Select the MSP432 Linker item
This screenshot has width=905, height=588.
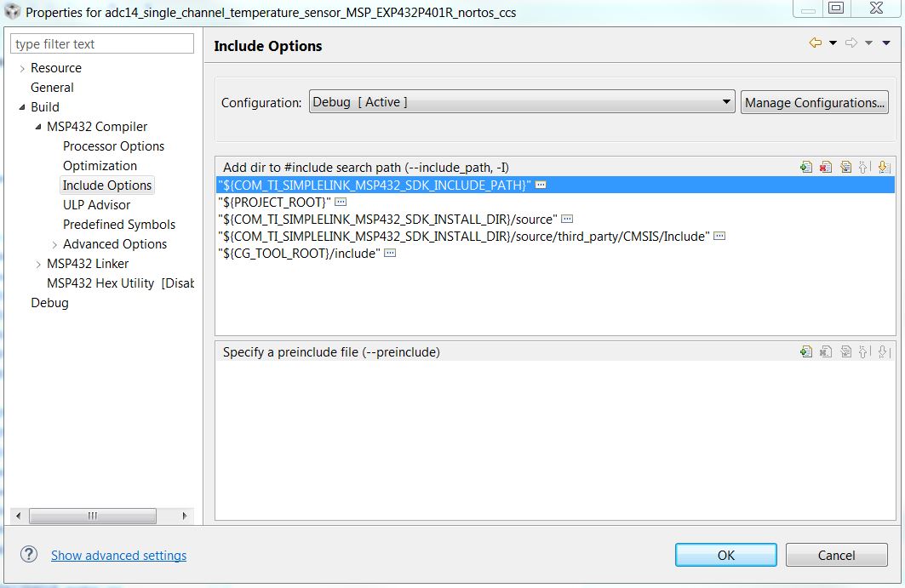pyautogui.click(x=87, y=264)
